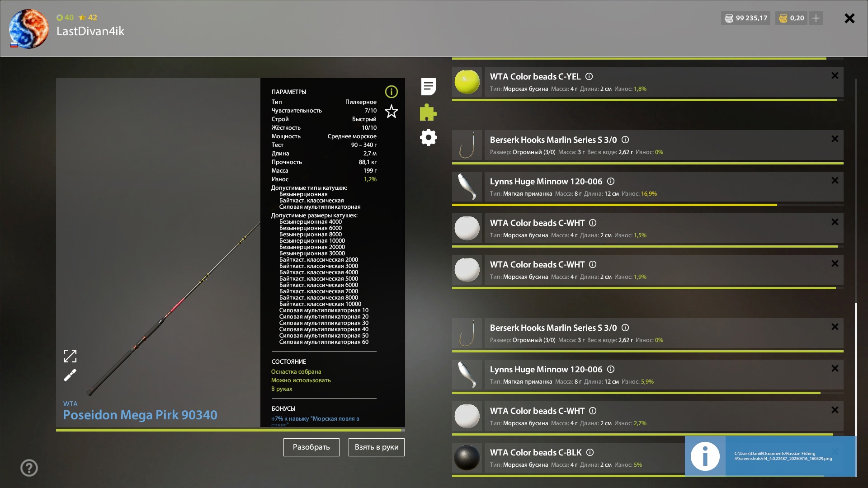
Task: Mark rod as favorite with star icon
Action: [x=391, y=111]
